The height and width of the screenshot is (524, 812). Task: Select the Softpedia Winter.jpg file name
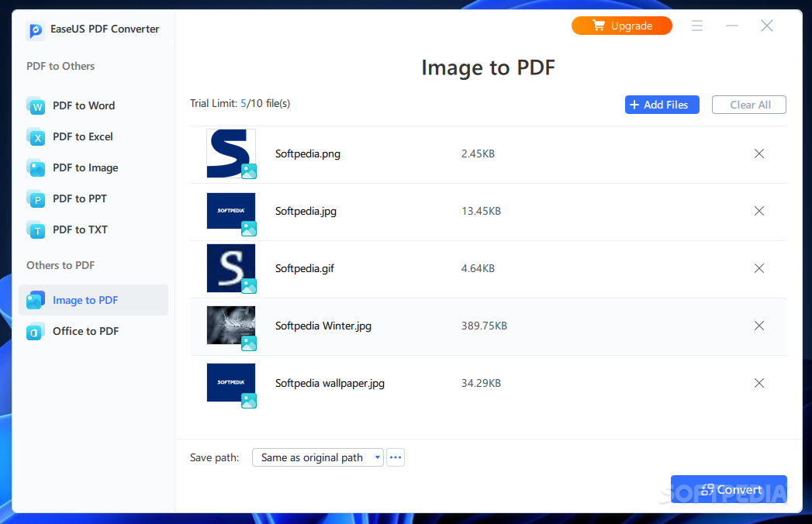[x=323, y=326]
